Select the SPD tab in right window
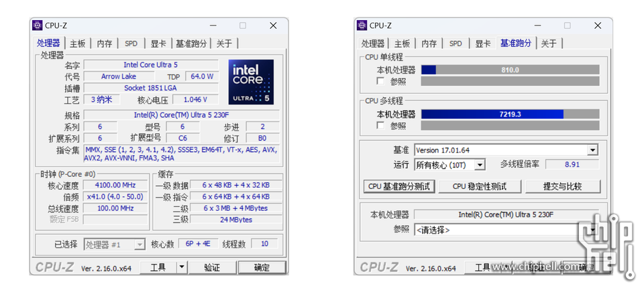The width and height of the screenshot is (644, 290). pyautogui.click(x=455, y=44)
